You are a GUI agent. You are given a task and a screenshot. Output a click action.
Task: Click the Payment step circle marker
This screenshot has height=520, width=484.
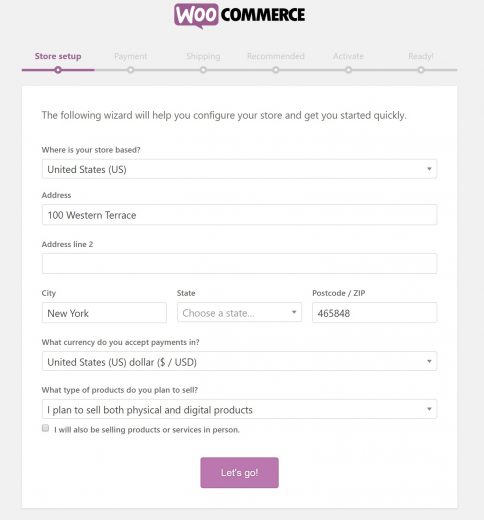131,70
